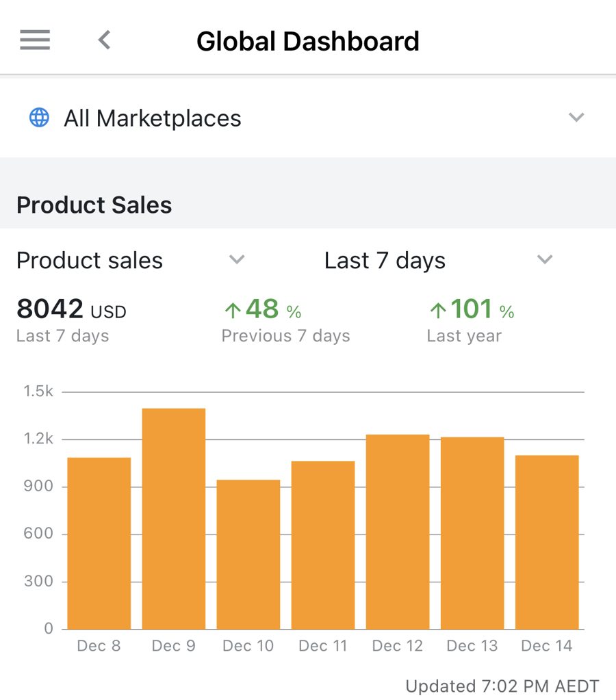Select the Dec 10 bar
Screen dimensions: 616x700
(x=248, y=554)
